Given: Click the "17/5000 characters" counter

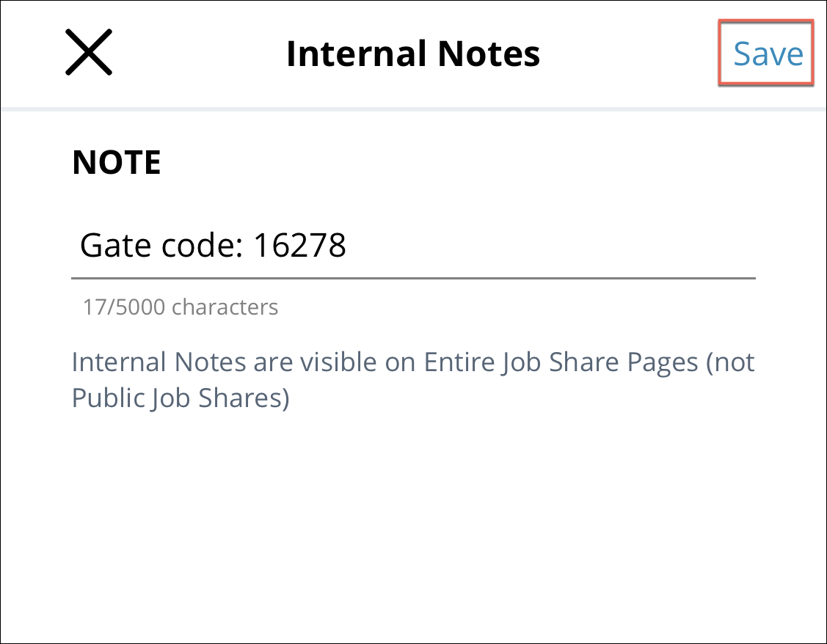Looking at the screenshot, I should (x=181, y=307).
